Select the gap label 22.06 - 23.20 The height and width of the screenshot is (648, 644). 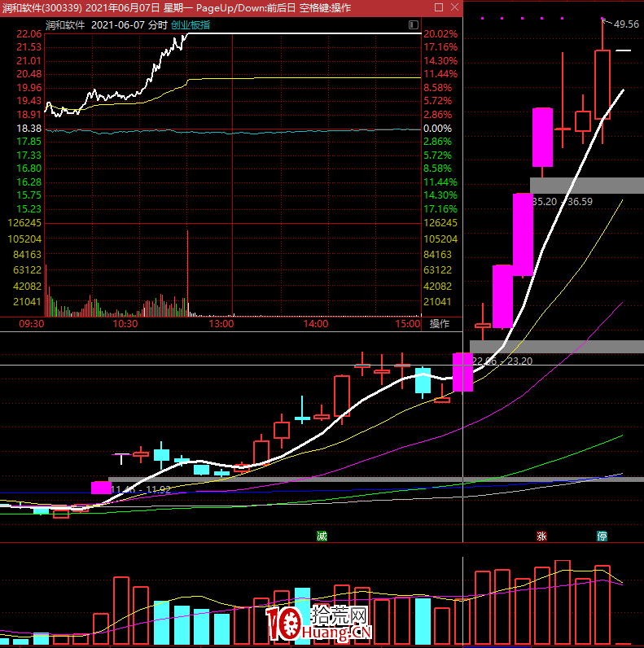click(x=502, y=361)
